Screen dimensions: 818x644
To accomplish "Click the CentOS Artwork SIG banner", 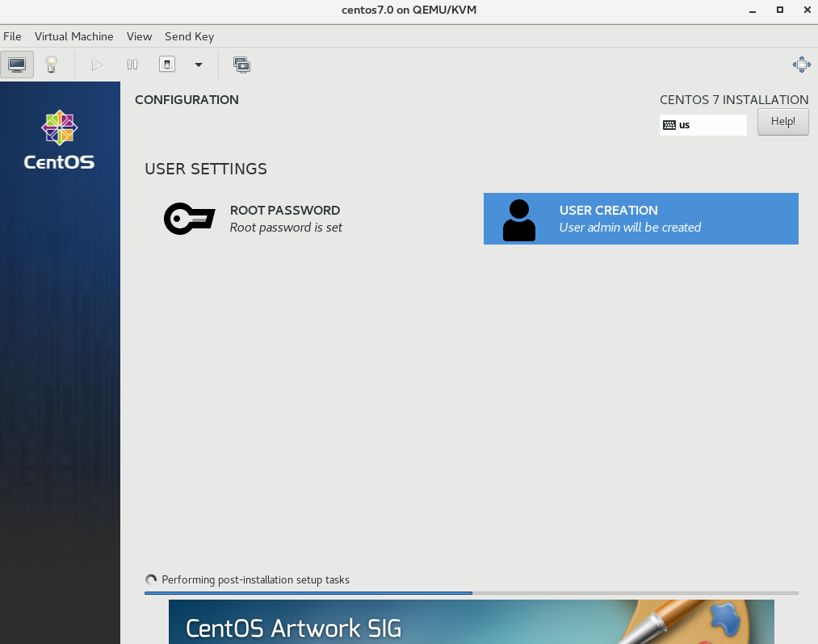I will (x=471, y=621).
